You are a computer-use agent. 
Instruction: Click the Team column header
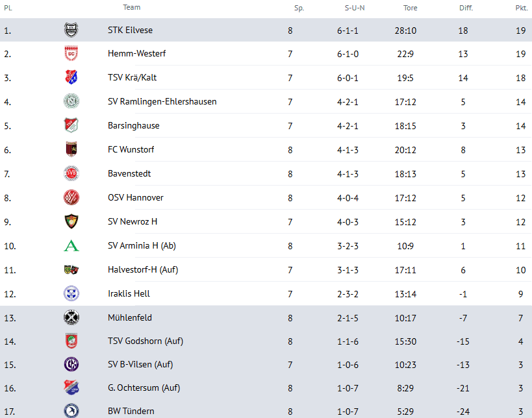(131, 8)
